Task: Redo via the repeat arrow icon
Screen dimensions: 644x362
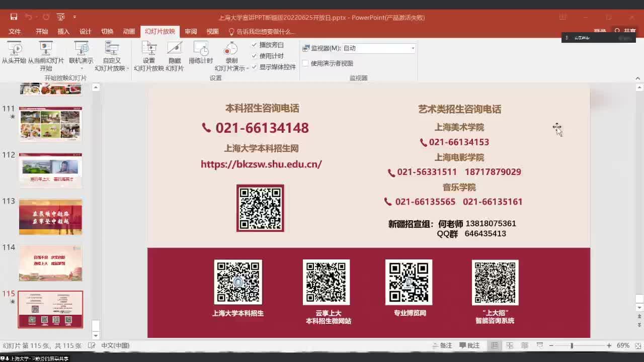Action: tap(46, 17)
